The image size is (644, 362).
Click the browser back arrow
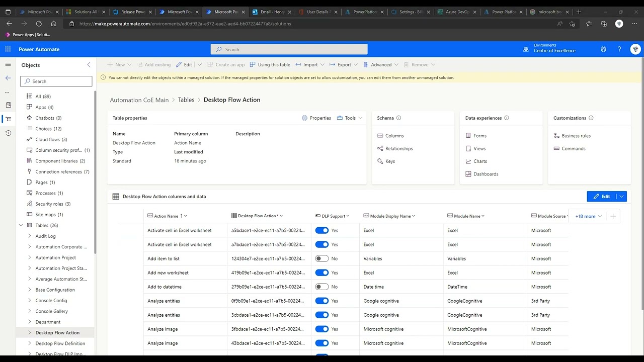(9, 24)
